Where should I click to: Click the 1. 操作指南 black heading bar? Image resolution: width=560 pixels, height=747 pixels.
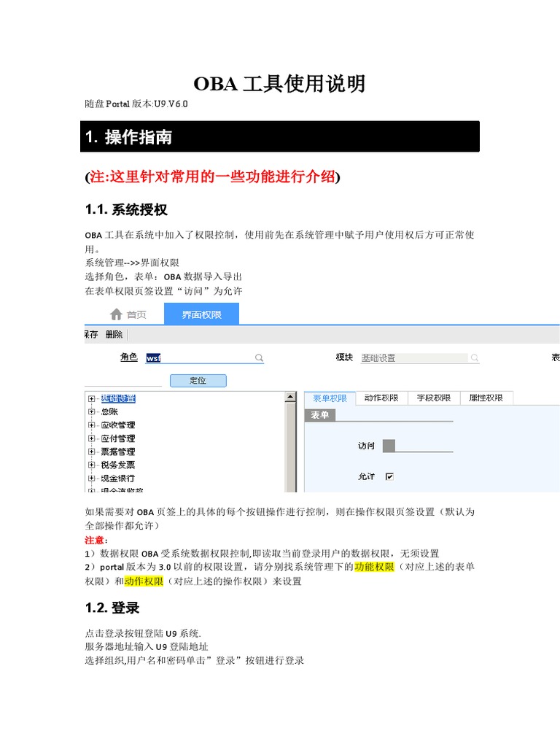coord(280,136)
